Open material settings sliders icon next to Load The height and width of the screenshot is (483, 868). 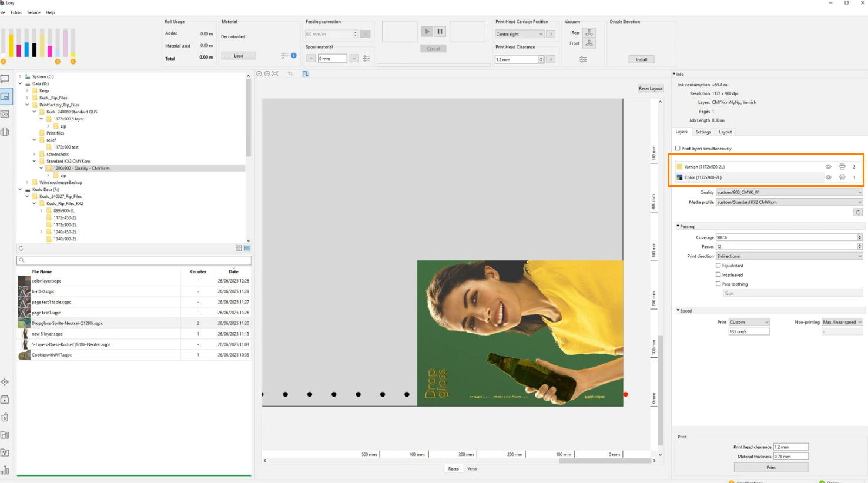coord(284,56)
